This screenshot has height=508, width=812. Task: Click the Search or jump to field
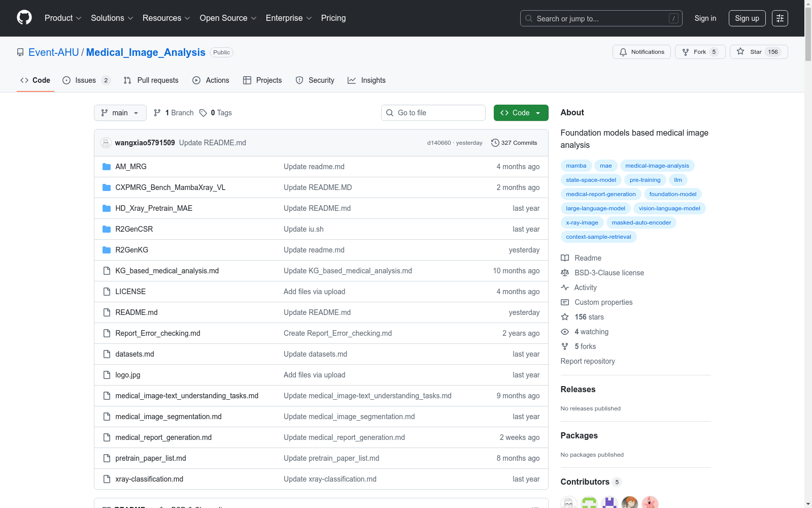click(601, 18)
